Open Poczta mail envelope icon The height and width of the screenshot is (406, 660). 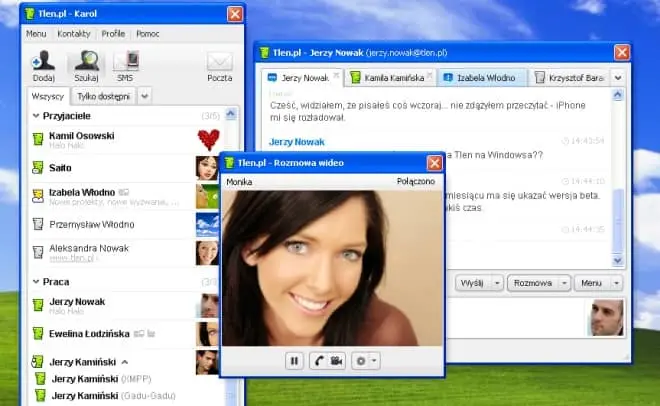[x=219, y=65]
